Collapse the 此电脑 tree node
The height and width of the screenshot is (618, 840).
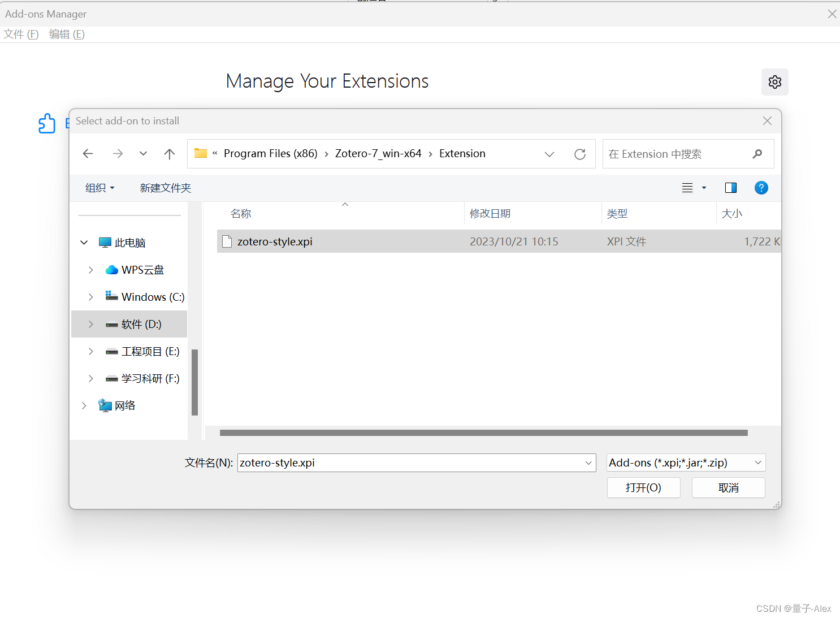point(84,243)
